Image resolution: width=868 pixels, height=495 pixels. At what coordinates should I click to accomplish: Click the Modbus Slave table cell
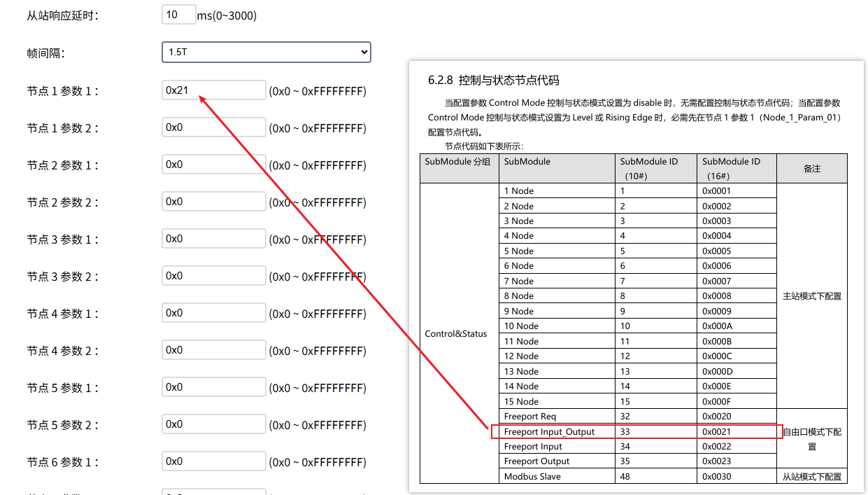click(532, 477)
